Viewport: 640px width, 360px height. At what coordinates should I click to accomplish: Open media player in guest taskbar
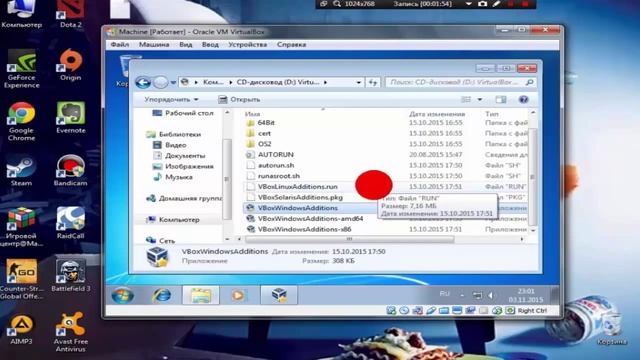[238, 295]
